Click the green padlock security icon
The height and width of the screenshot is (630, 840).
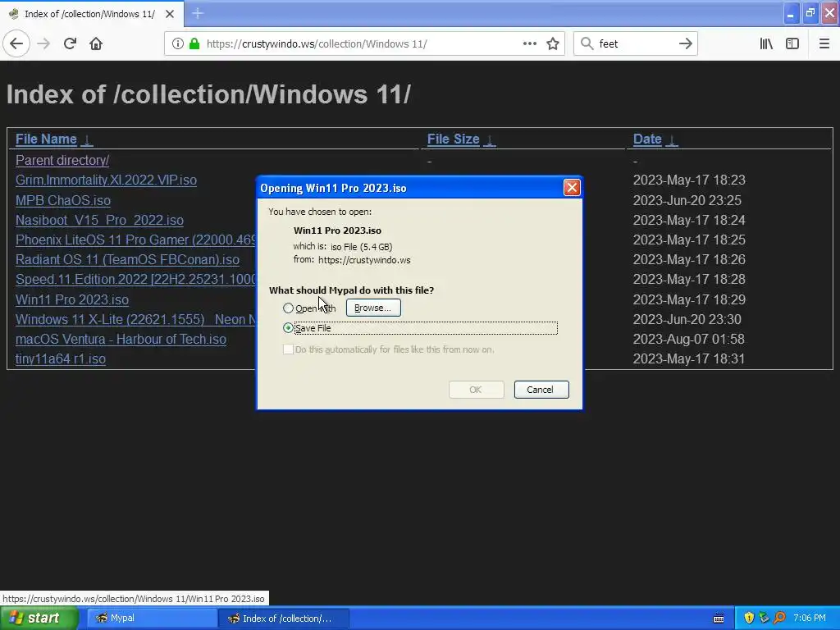pos(194,44)
